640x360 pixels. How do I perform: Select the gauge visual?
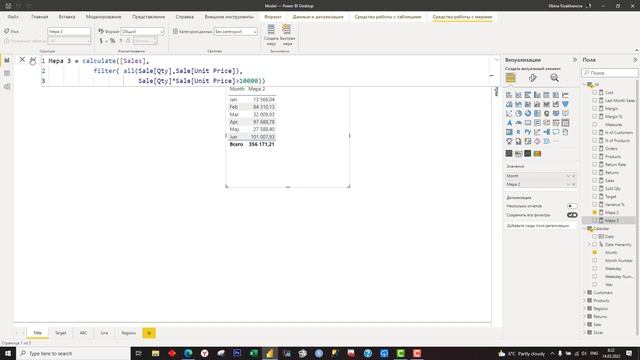pos(518,123)
